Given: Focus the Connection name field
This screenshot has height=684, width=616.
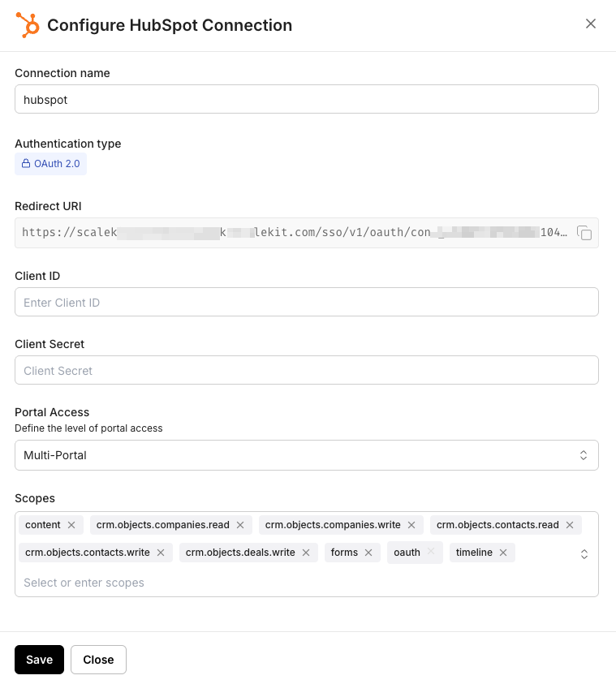Looking at the screenshot, I should (306, 99).
